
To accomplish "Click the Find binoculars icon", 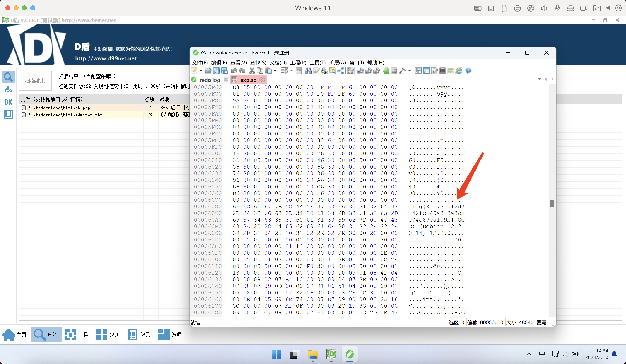I will click(308, 71).
